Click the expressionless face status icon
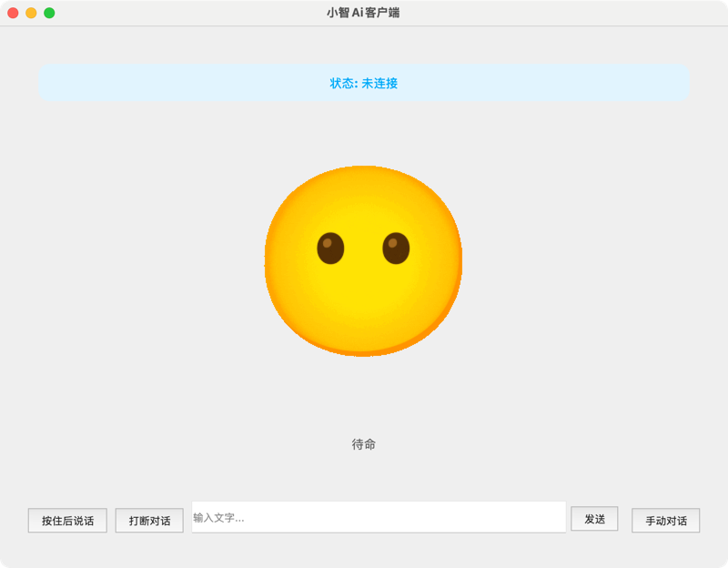 (361, 261)
